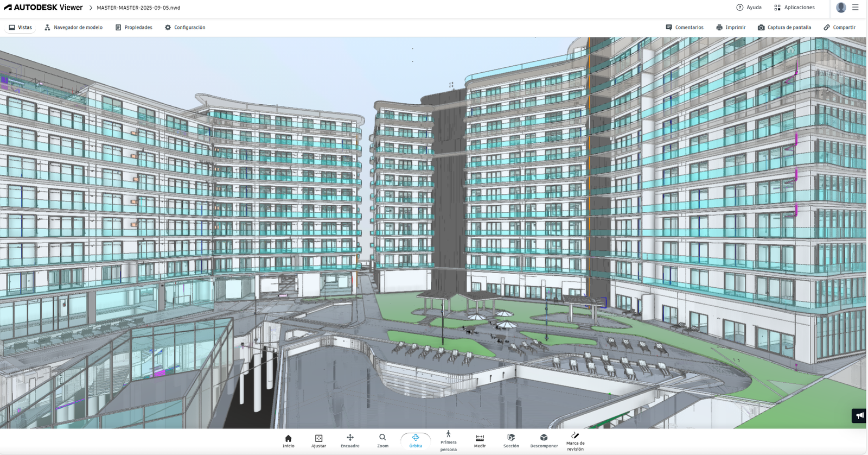868x455 pixels.
Task: Click the Imprimir print button
Action: (x=731, y=27)
